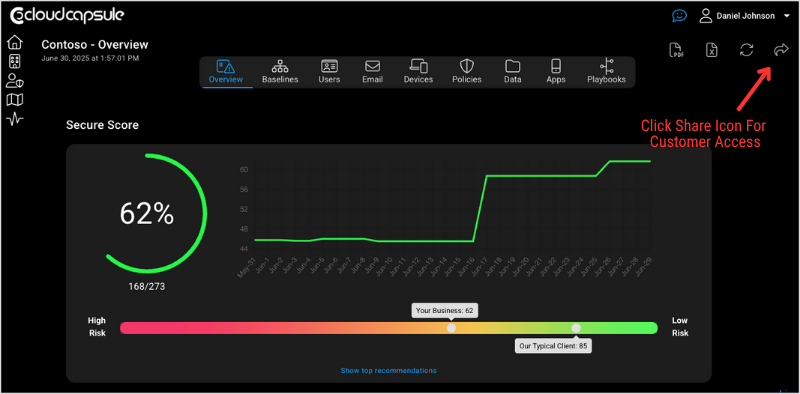
Task: Switch to the Data tab
Action: click(x=512, y=72)
